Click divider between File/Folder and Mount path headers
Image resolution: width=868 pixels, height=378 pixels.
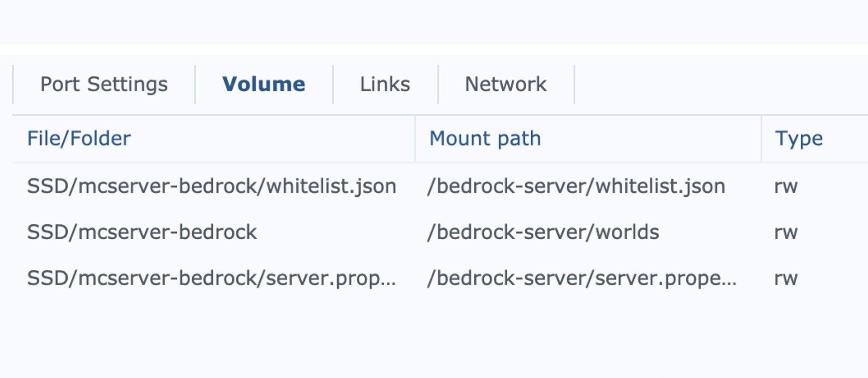(x=415, y=138)
